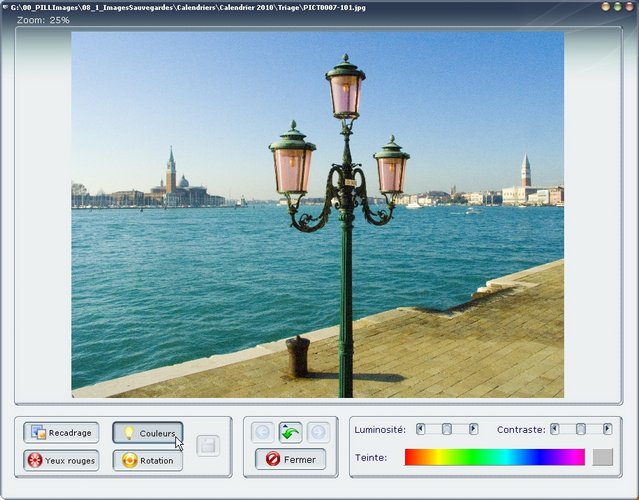This screenshot has height=500, width=639.
Task: Decrease Contraste with left arrow
Action: coord(555,429)
